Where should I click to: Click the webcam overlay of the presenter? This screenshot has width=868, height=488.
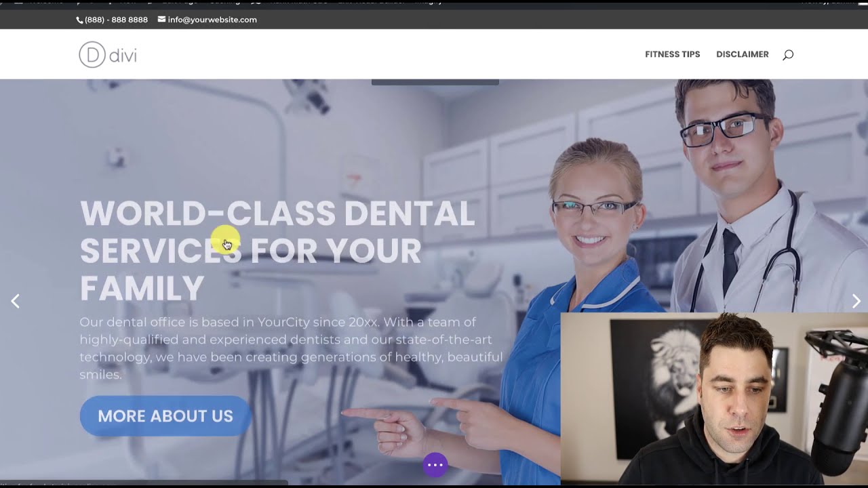714,399
